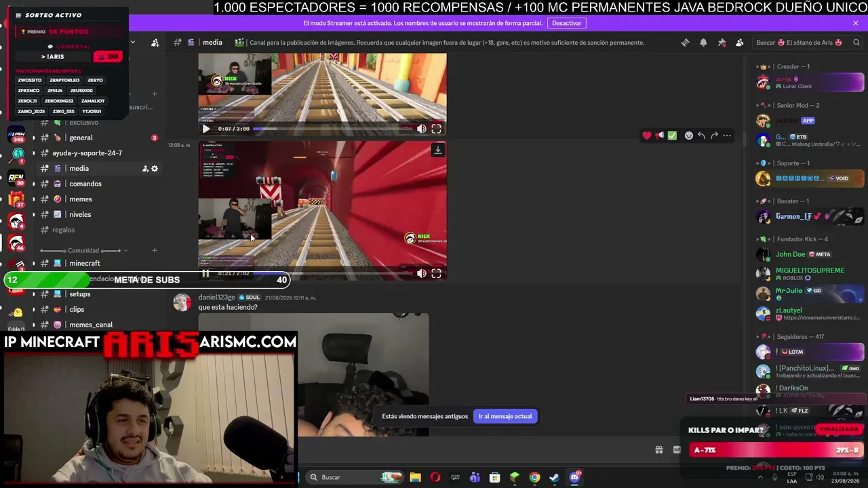Download the second video
The image size is (868, 488).
(438, 150)
